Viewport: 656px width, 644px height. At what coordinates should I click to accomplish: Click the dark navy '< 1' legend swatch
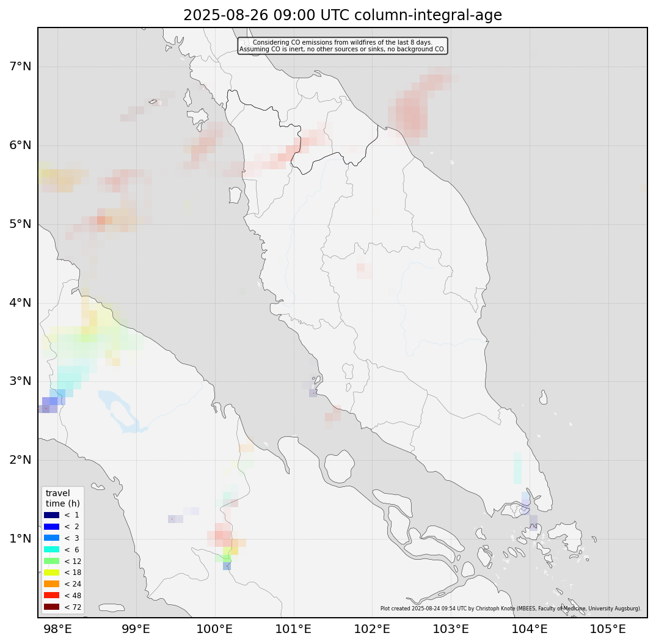pos(51,515)
